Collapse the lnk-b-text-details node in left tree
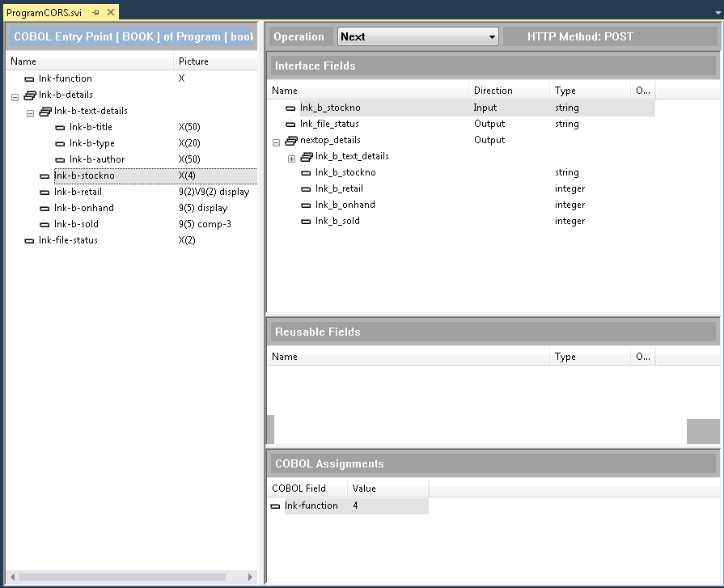Image resolution: width=724 pixels, height=588 pixels. (x=30, y=112)
